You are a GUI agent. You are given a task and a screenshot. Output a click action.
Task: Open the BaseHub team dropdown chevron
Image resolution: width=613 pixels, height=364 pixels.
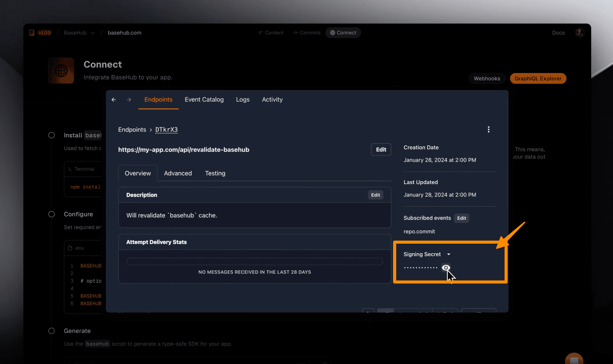(93, 33)
